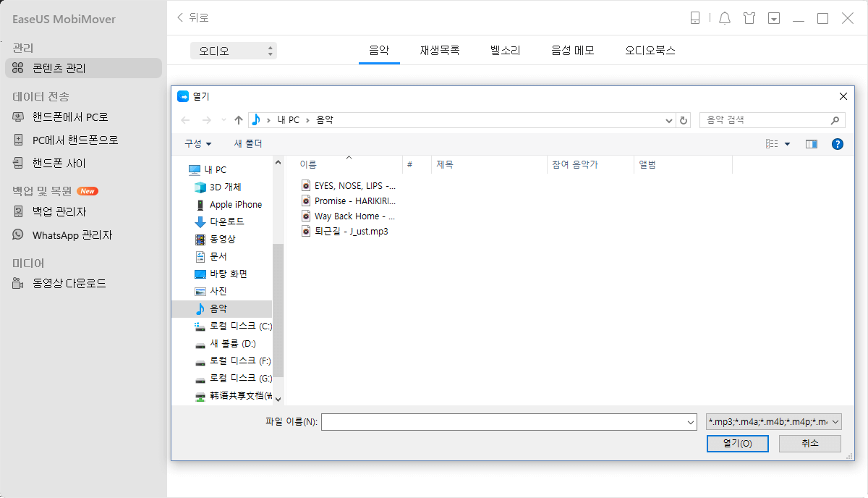Open the notification bell icon

click(x=725, y=18)
